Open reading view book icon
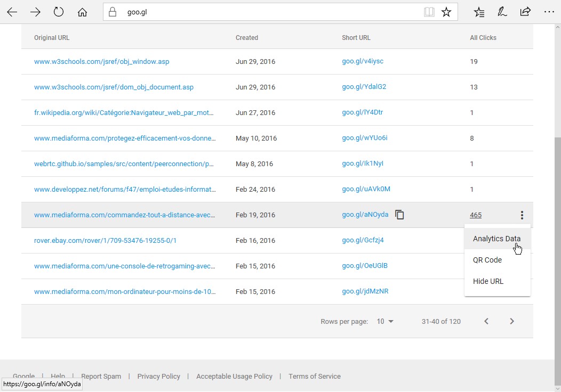The width and height of the screenshot is (561, 392). [429, 12]
